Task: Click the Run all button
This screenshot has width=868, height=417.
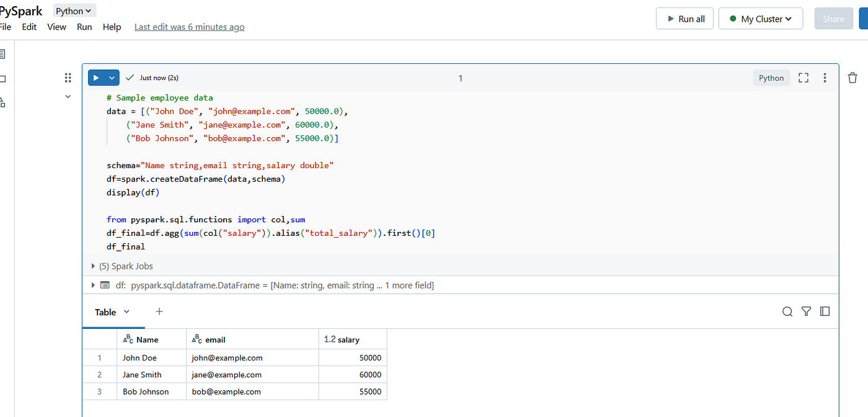Action: coord(684,18)
